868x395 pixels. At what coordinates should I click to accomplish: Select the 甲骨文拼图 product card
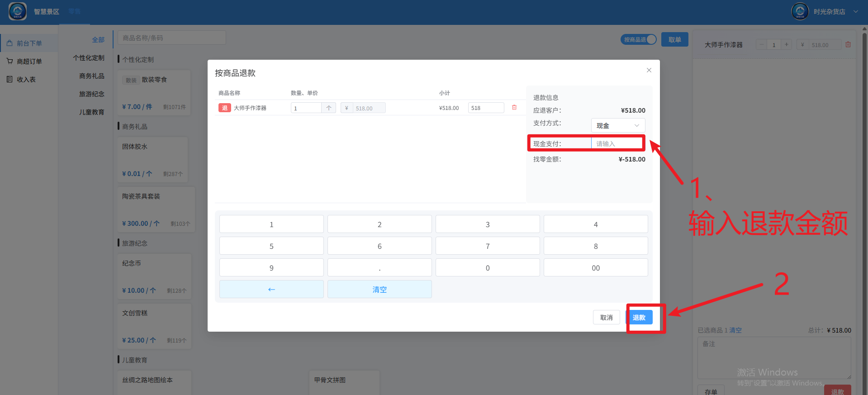[x=345, y=383]
